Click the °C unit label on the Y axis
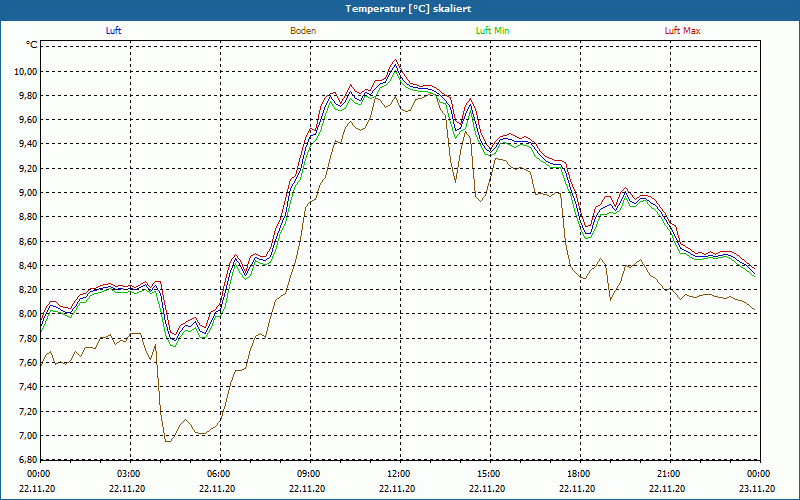 pos(32,45)
